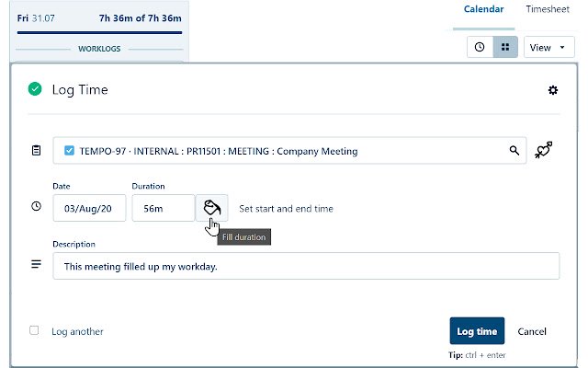This screenshot has height=368, width=588.
Task: Cancel the Log Time dialog
Action: click(x=532, y=331)
